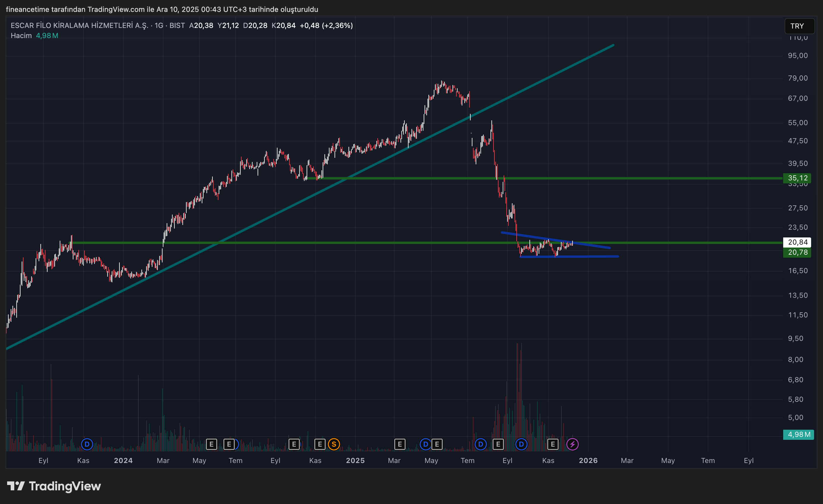This screenshot has width=823, height=504.
Task: Click the purple lightning event marker
Action: (x=572, y=444)
